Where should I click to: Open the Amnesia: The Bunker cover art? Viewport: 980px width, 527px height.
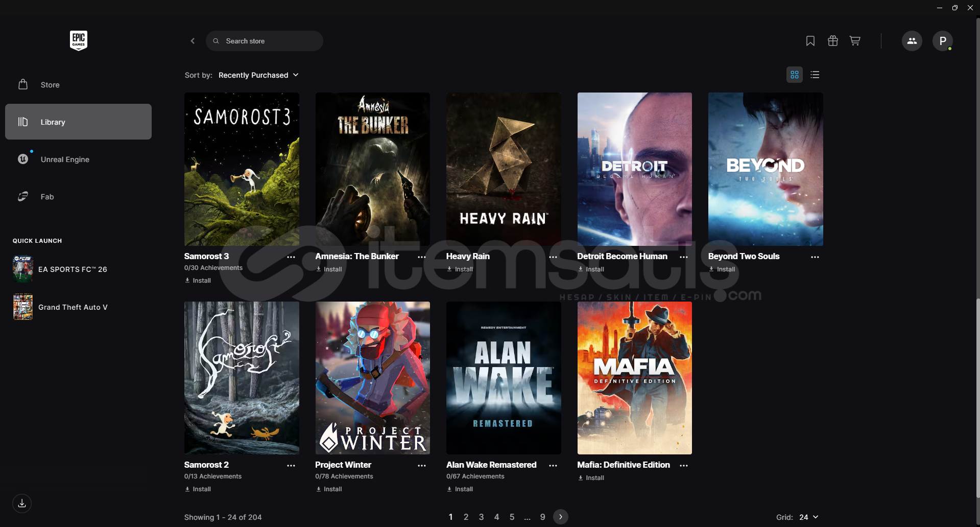click(x=373, y=169)
